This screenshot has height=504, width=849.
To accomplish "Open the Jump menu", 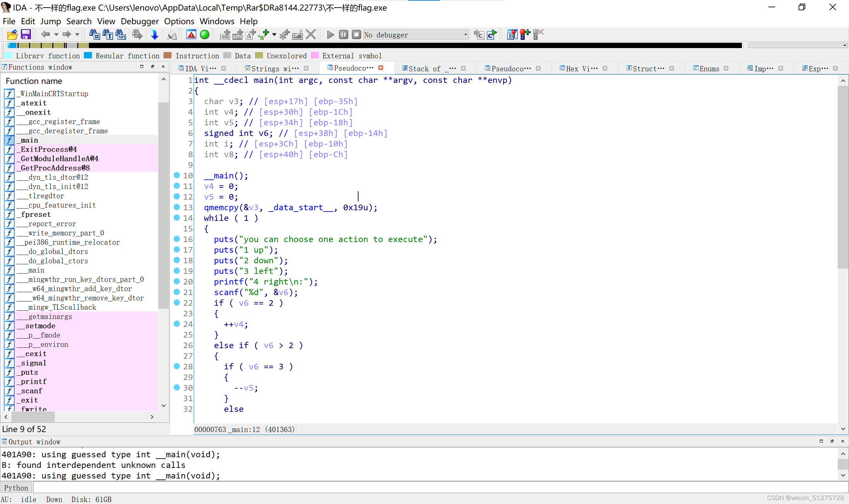I will pyautogui.click(x=51, y=22).
